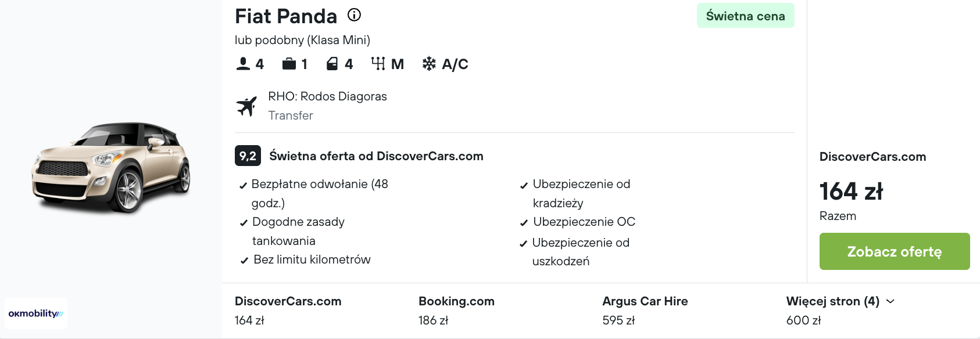Click the OK Mobility supplier logo

[36, 313]
